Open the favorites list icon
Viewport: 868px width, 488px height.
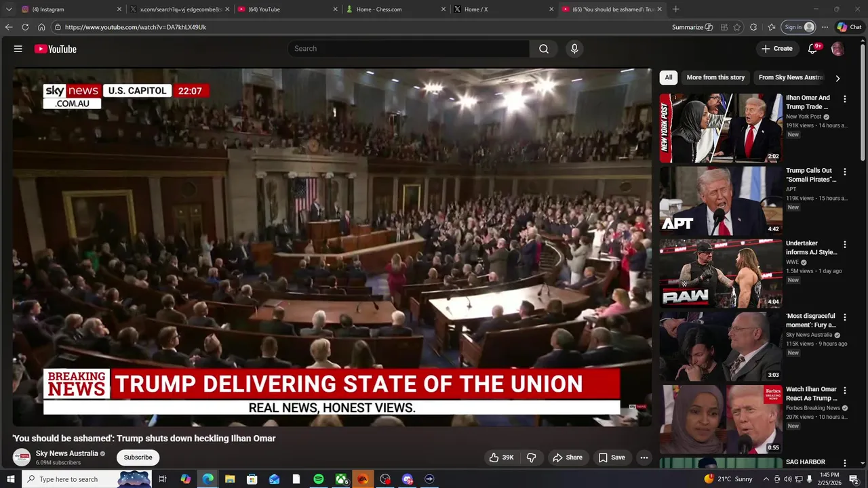coord(772,27)
